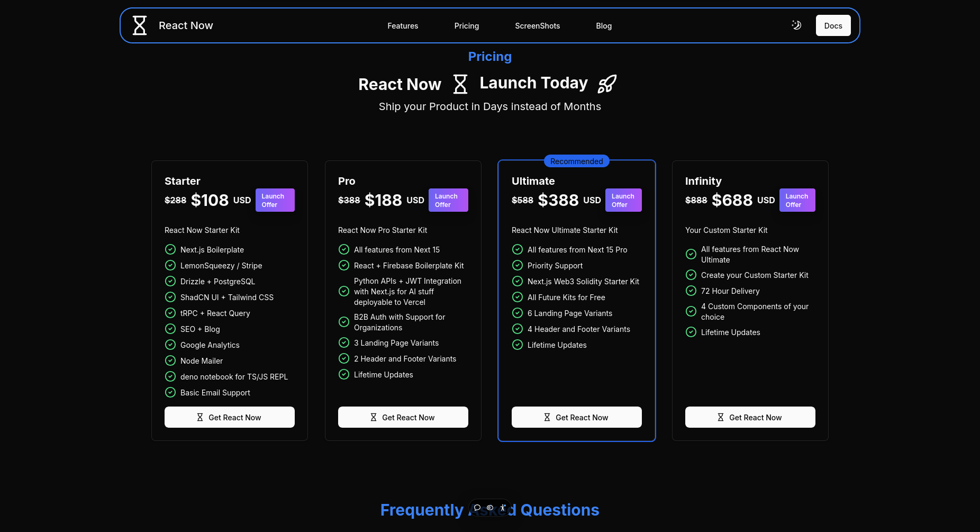Open the Docs button
Screen dimensions: 980x532
(x=833, y=25)
